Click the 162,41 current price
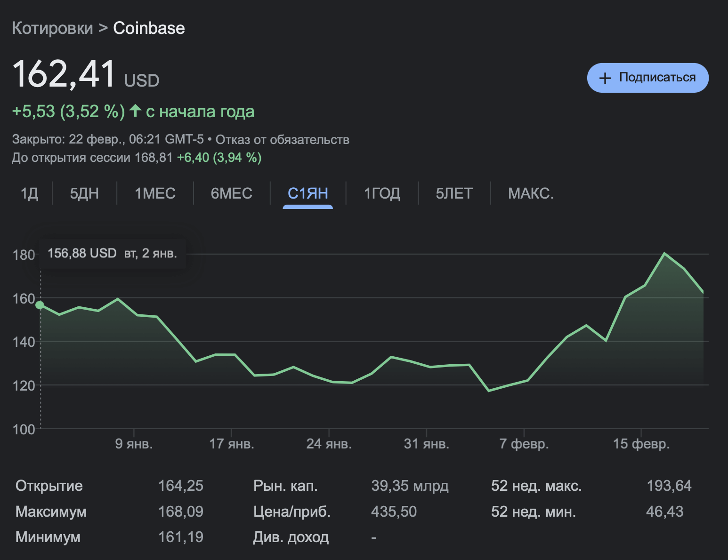The image size is (728, 560). point(64,74)
